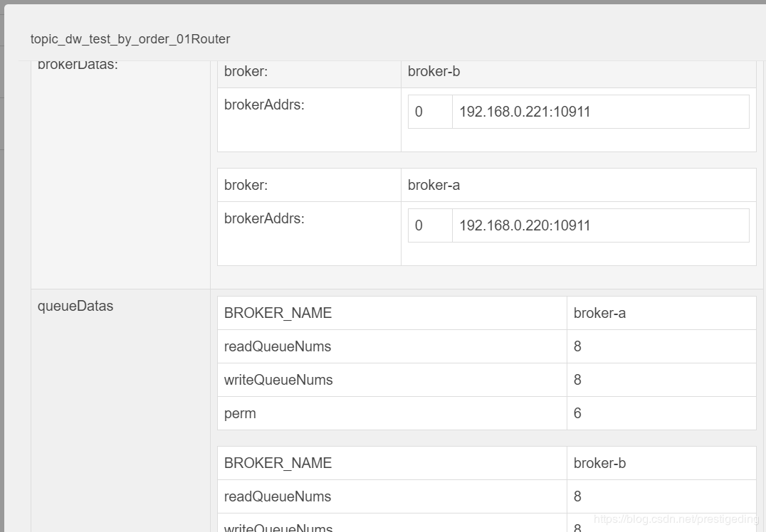Screen dimensions: 766x532
Task: Click the blog.csdn.net watermark link
Action: coord(676,520)
